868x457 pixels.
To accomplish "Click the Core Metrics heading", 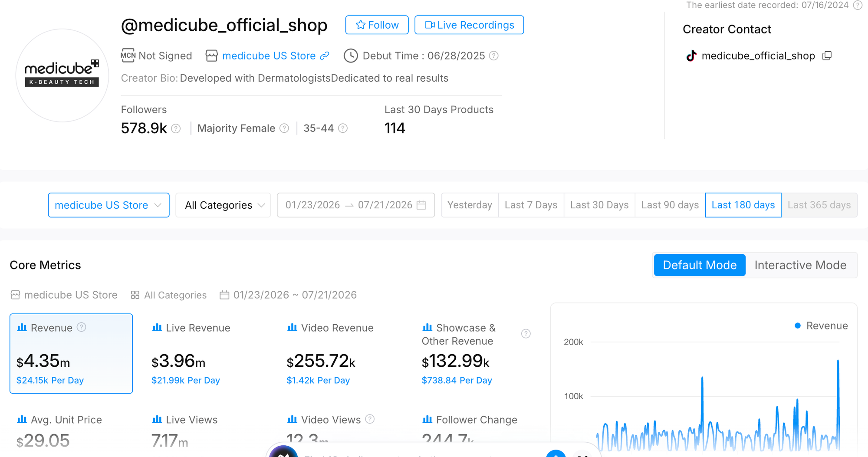I will pyautogui.click(x=45, y=265).
